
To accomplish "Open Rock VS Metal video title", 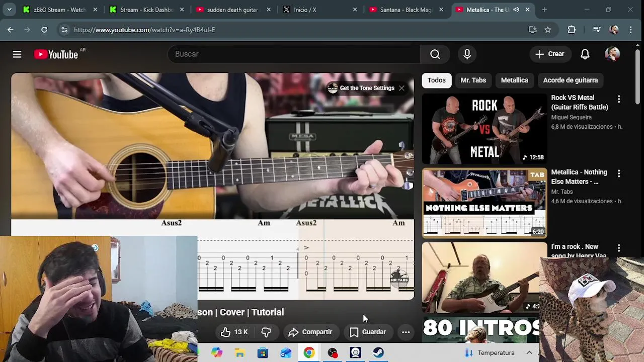I will 580,103.
